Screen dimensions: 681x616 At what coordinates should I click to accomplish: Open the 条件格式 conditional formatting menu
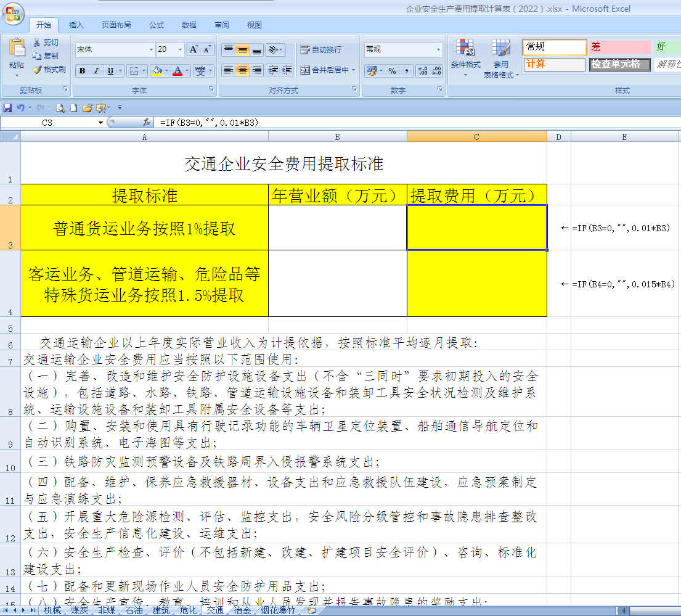(x=465, y=58)
